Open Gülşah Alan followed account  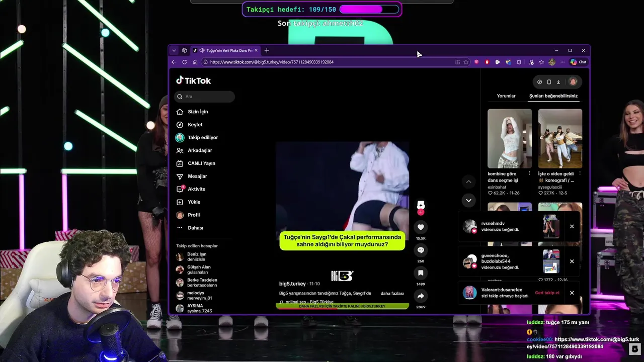(199, 269)
